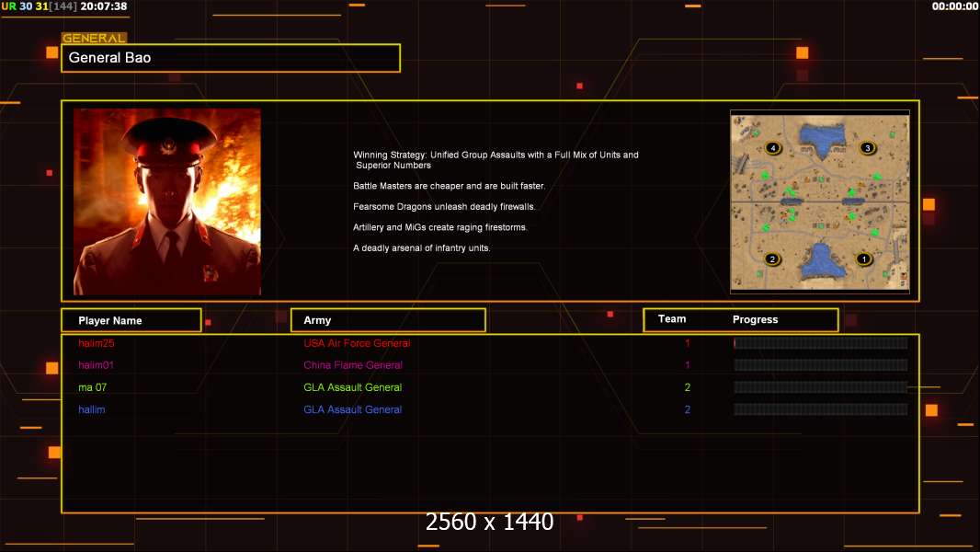Click the Team column header
Image resolution: width=980 pixels, height=552 pixels.
(672, 319)
